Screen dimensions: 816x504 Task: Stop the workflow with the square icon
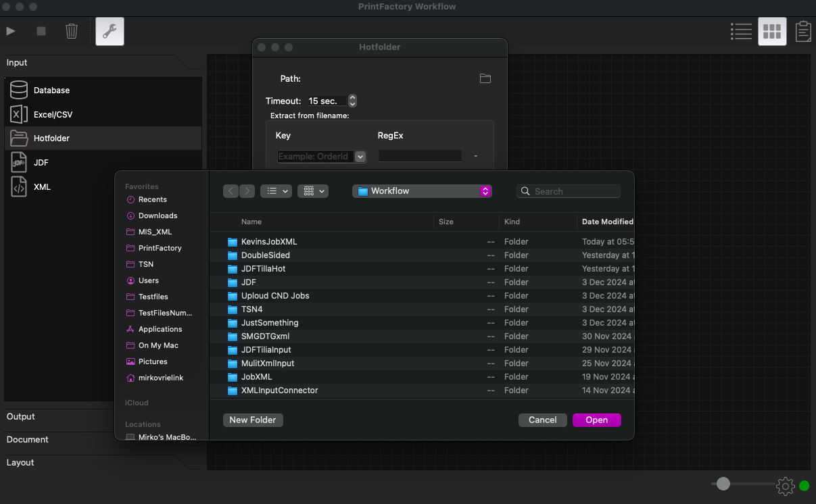click(41, 31)
